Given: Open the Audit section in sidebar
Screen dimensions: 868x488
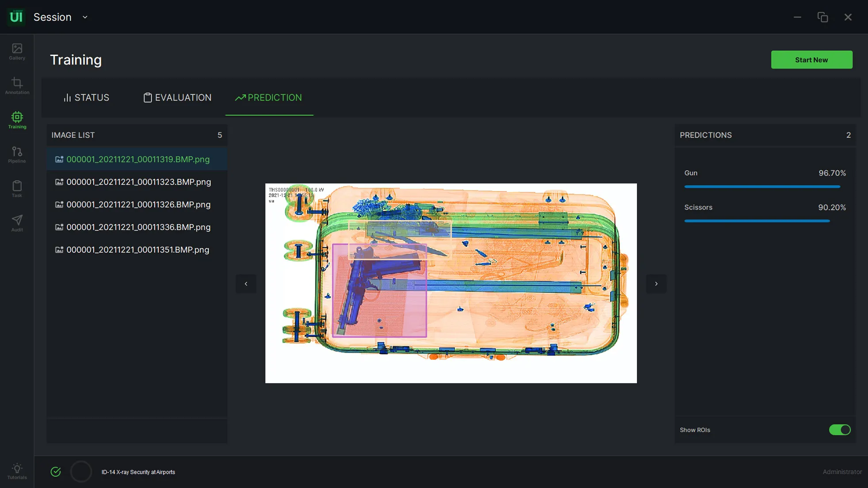Looking at the screenshot, I should (x=17, y=223).
